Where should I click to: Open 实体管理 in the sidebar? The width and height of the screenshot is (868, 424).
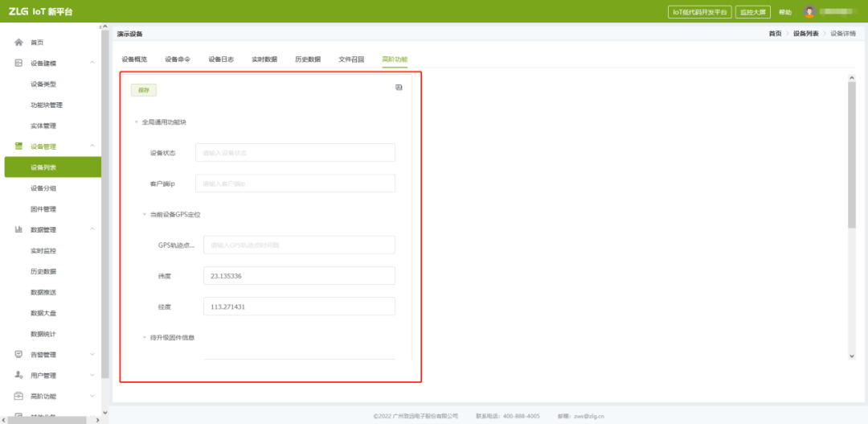click(43, 126)
